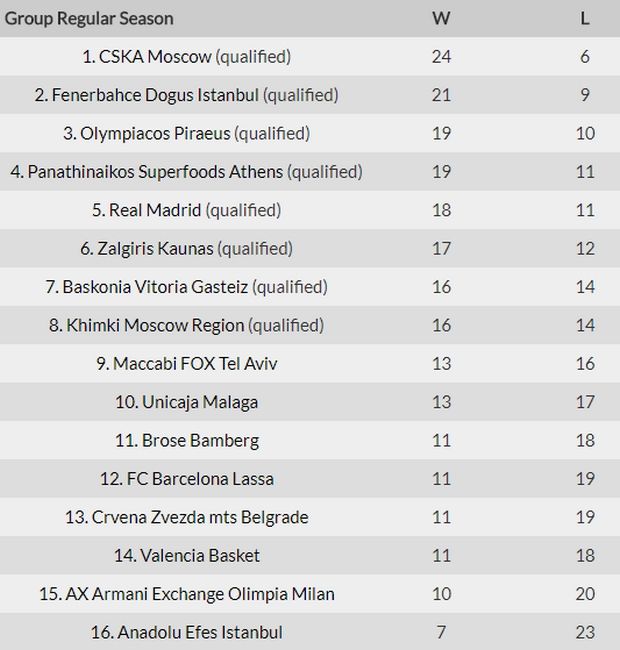The height and width of the screenshot is (650, 620).
Task: Click Baskonia Vitoria Gasteiz entry
Action: point(154,287)
